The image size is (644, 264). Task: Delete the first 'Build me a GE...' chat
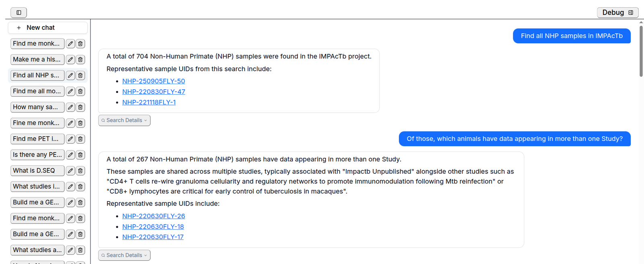(x=80, y=202)
